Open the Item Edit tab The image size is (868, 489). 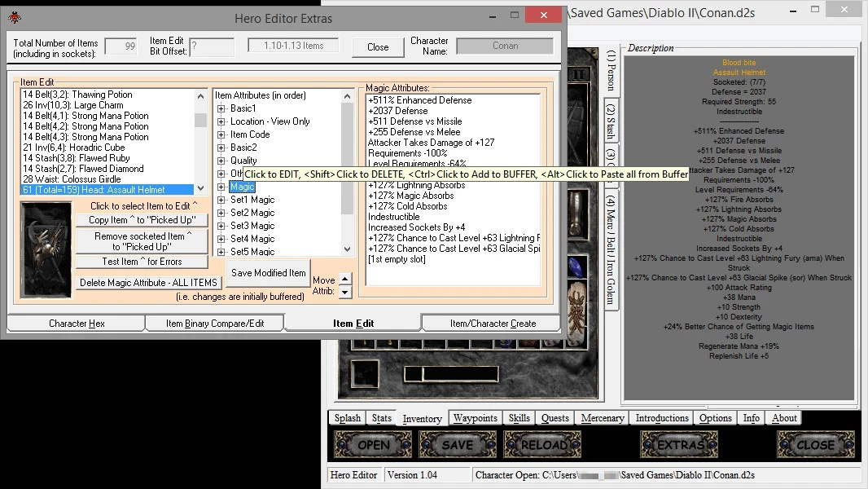coord(353,323)
